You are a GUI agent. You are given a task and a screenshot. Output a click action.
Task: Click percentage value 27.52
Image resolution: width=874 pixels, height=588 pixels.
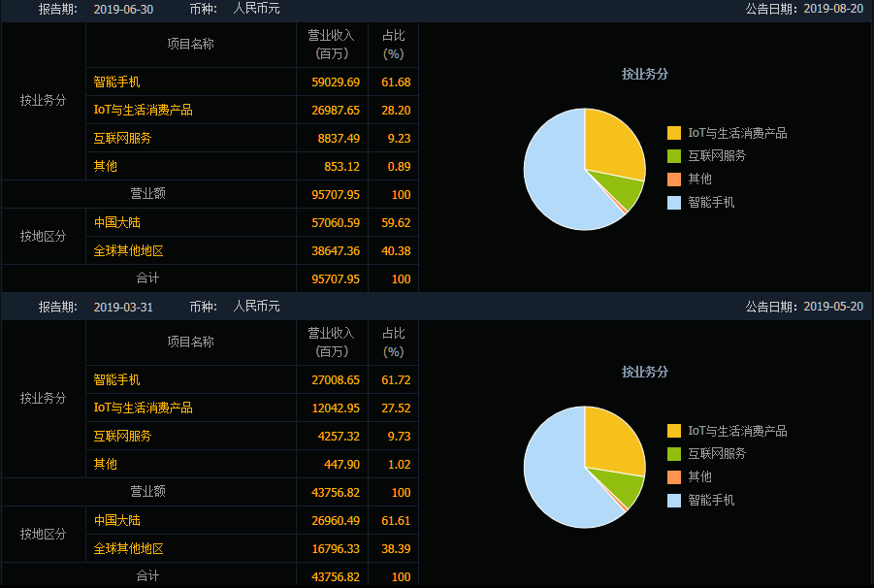(x=396, y=408)
